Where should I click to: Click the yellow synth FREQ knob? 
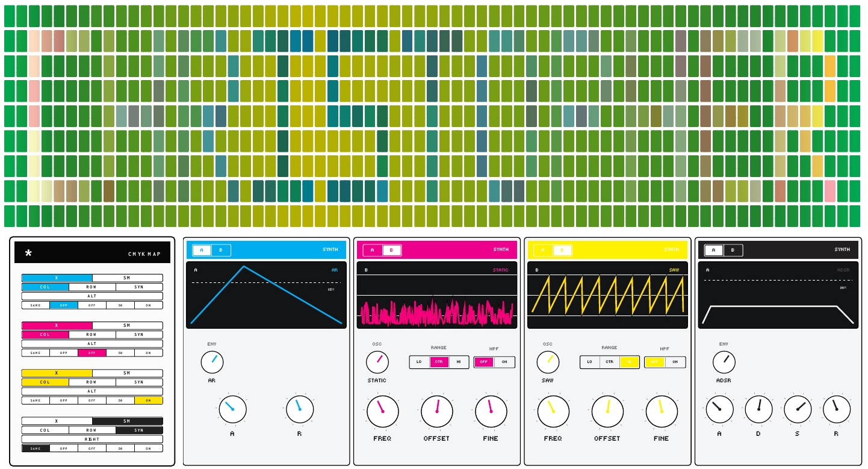tap(553, 411)
